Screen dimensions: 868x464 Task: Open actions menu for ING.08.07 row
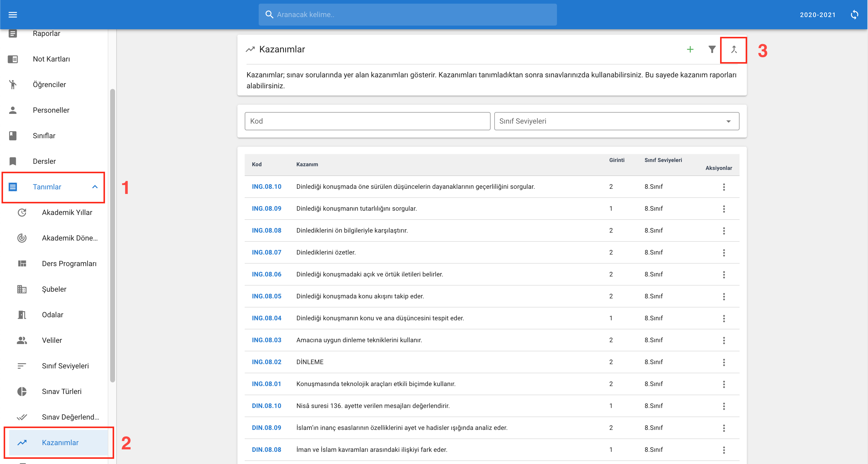(723, 252)
